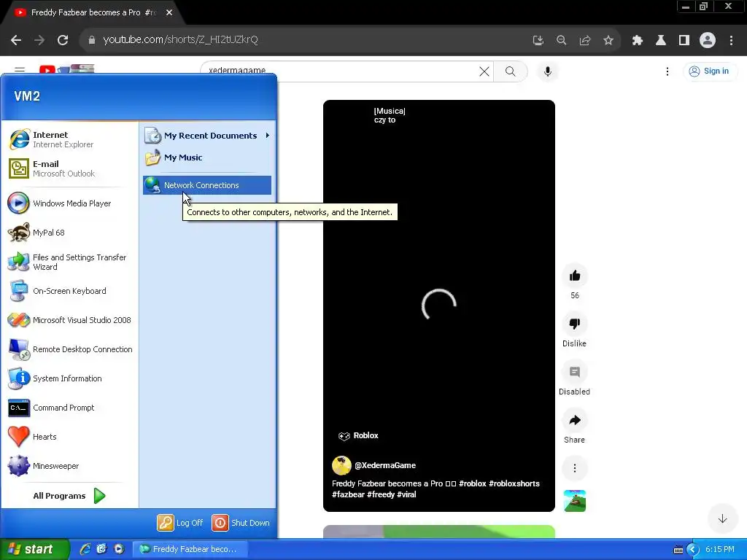Click YouTube Sign in button

pyautogui.click(x=709, y=71)
